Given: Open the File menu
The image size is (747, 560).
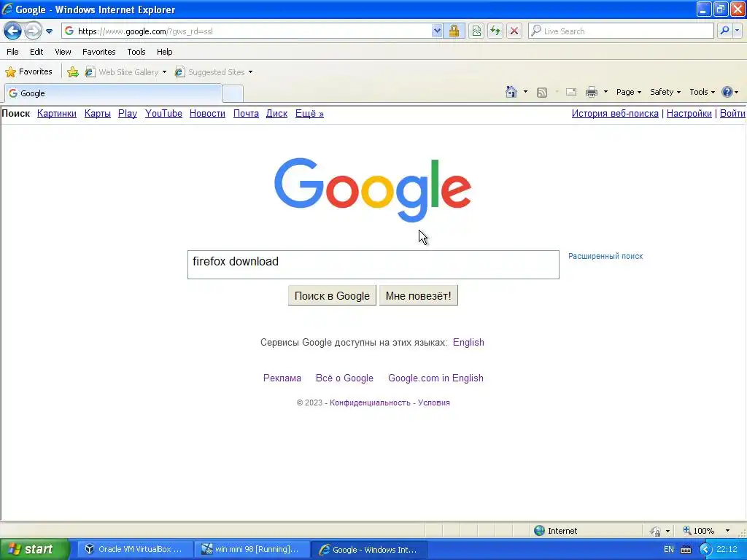Looking at the screenshot, I should tap(13, 52).
